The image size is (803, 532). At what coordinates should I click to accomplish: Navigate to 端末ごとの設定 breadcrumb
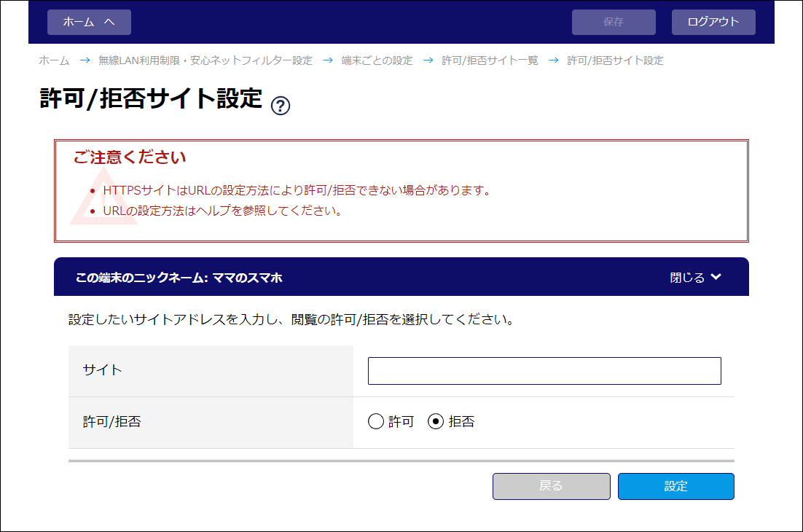377,60
